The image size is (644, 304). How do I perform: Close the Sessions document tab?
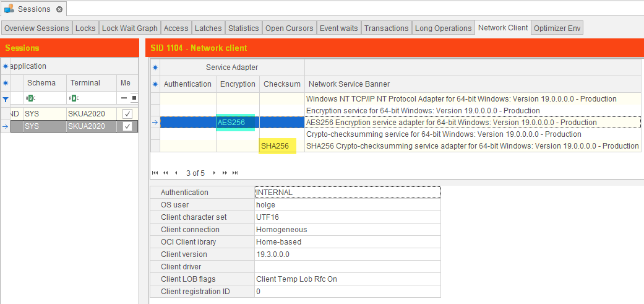pyautogui.click(x=59, y=9)
